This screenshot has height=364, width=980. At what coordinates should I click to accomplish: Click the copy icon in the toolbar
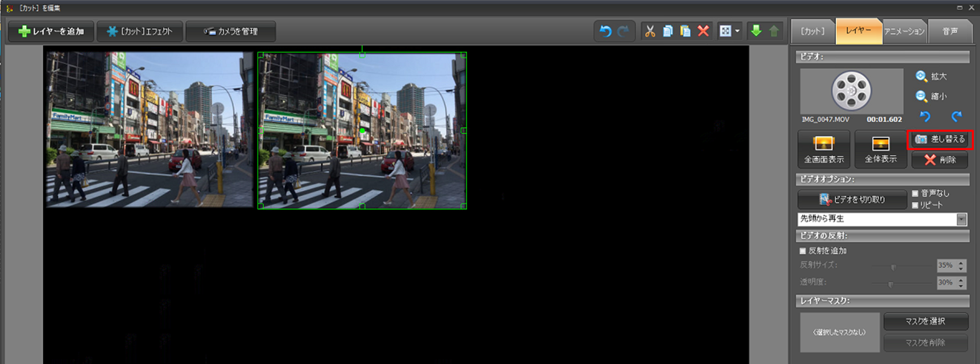[x=667, y=31]
